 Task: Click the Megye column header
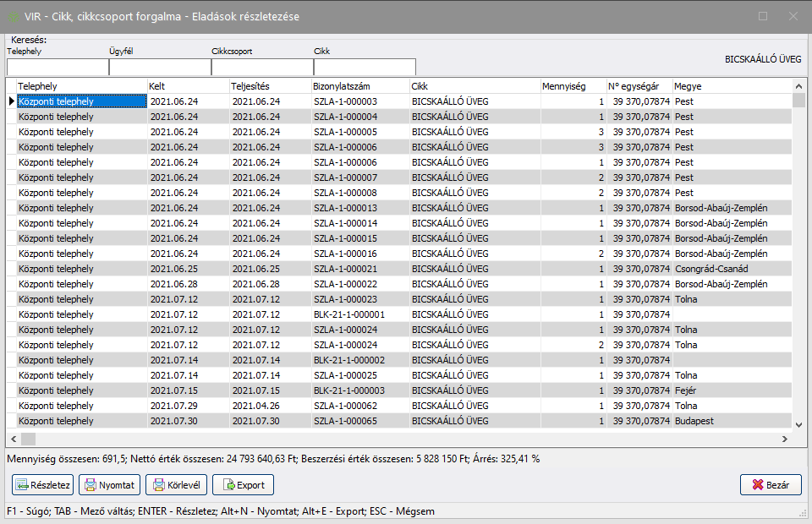click(732, 86)
